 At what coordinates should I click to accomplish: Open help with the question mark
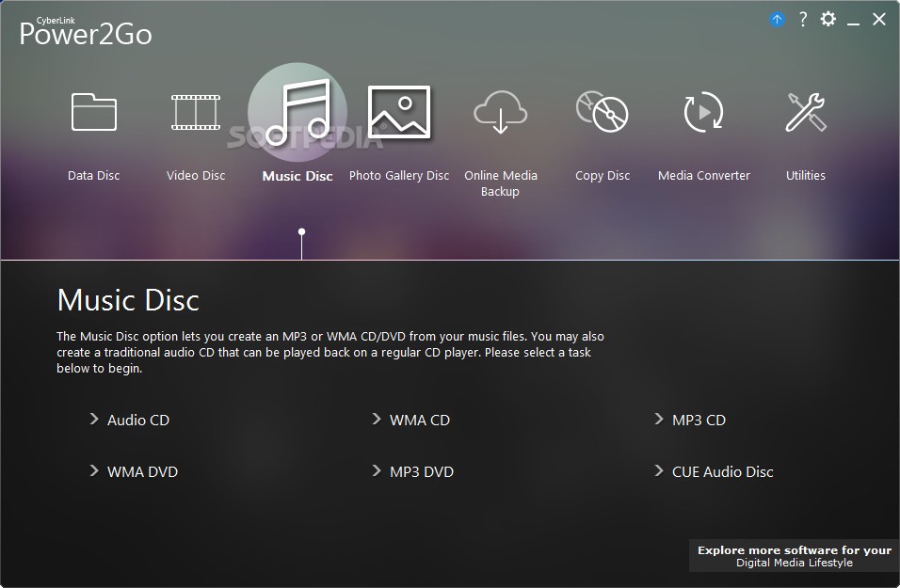pos(802,20)
